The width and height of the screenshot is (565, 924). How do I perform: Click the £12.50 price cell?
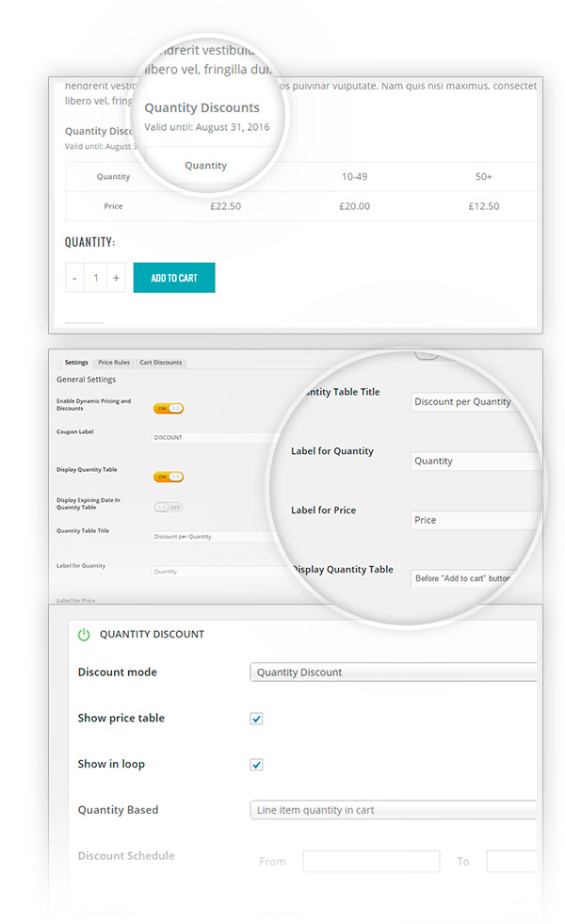coord(484,206)
